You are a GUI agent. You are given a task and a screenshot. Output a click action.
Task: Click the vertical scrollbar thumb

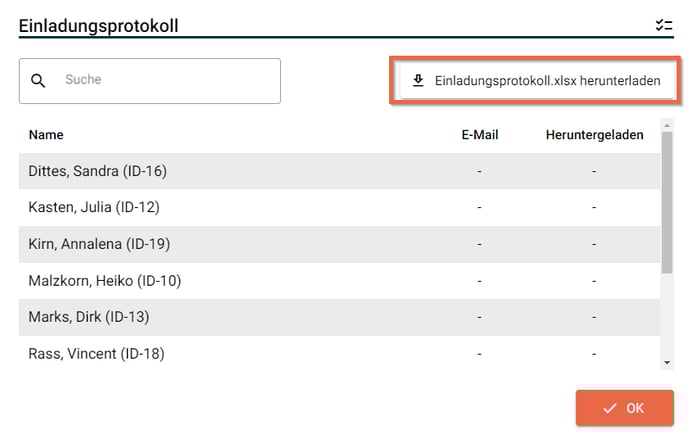667,203
